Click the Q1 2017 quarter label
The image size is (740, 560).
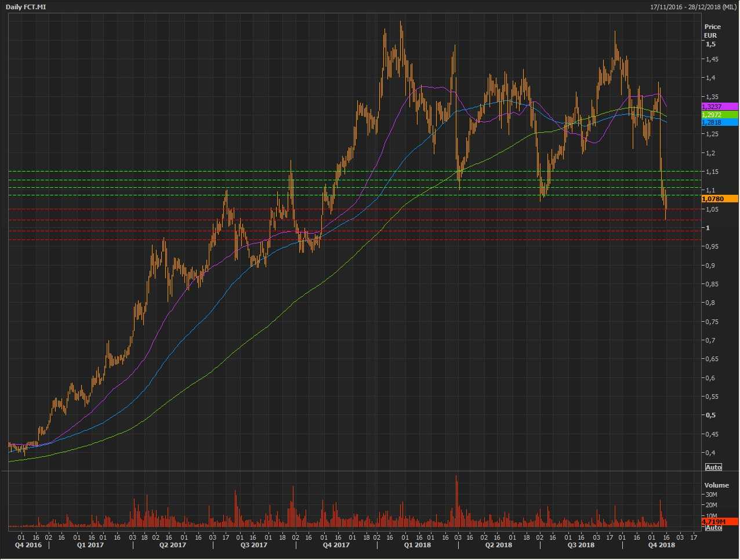pos(90,545)
